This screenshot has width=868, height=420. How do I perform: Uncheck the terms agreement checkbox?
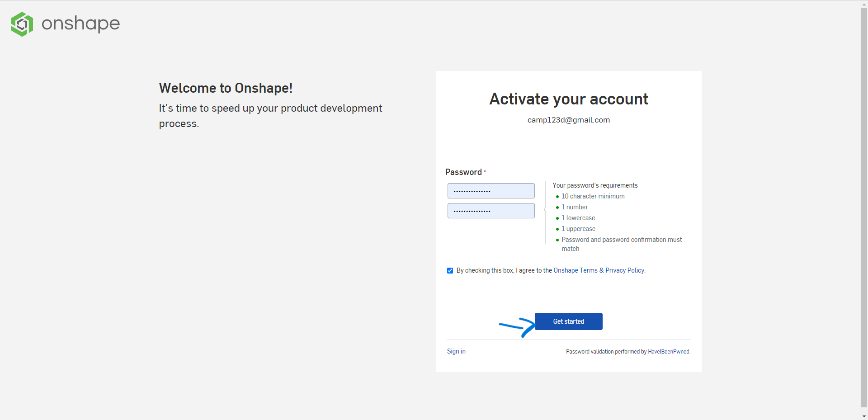(450, 271)
